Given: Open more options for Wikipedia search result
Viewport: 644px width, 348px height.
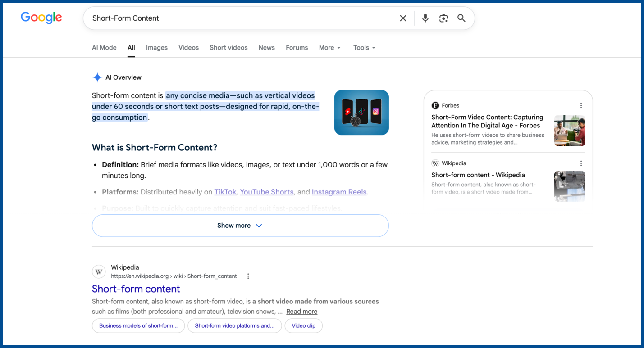Looking at the screenshot, I should [248, 276].
